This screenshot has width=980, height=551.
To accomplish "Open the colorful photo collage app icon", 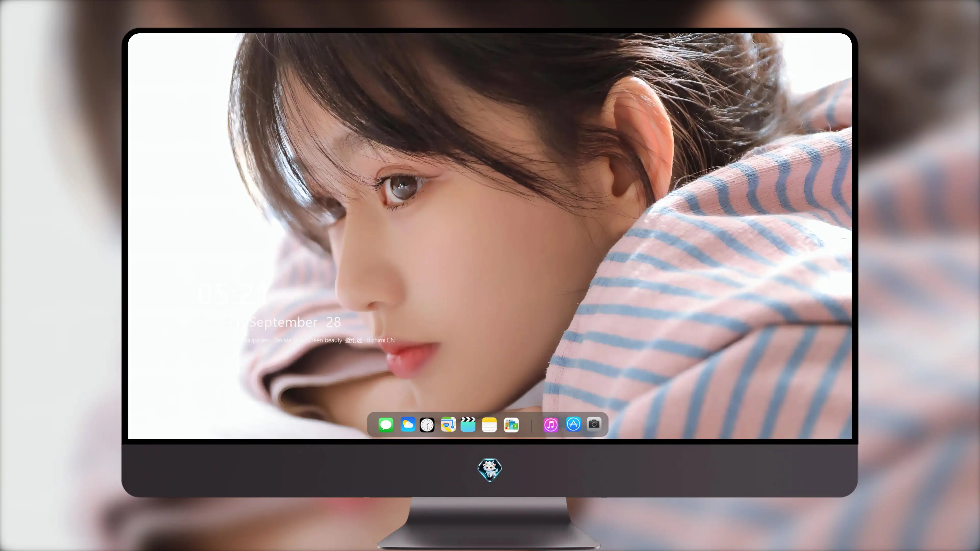I will [x=511, y=425].
